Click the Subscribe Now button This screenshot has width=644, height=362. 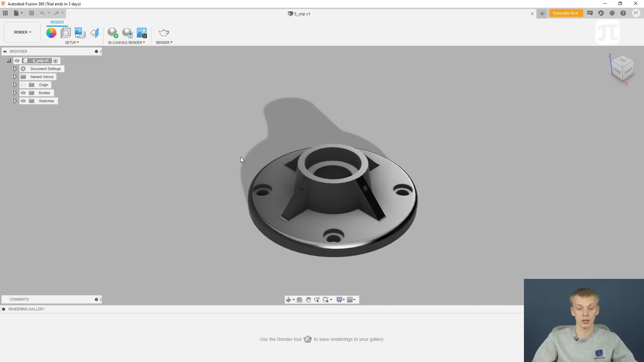tap(566, 13)
